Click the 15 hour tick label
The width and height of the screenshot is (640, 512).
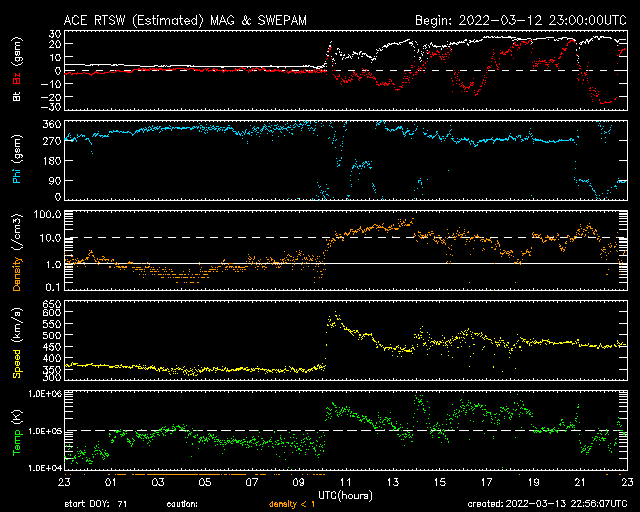point(439,483)
